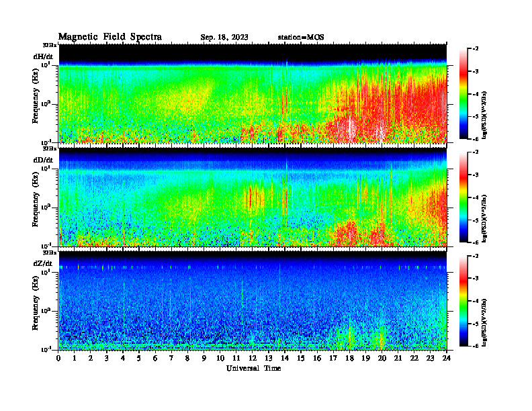Click the "32Hz" label above dH/dt
532x411 pixels.
(x=50, y=44)
